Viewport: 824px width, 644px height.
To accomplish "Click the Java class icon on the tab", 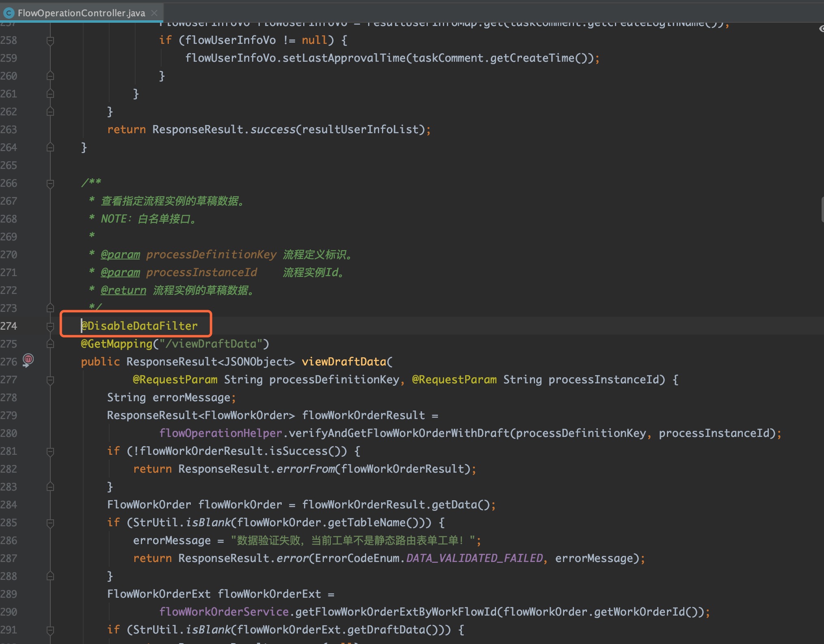I will 9,13.
